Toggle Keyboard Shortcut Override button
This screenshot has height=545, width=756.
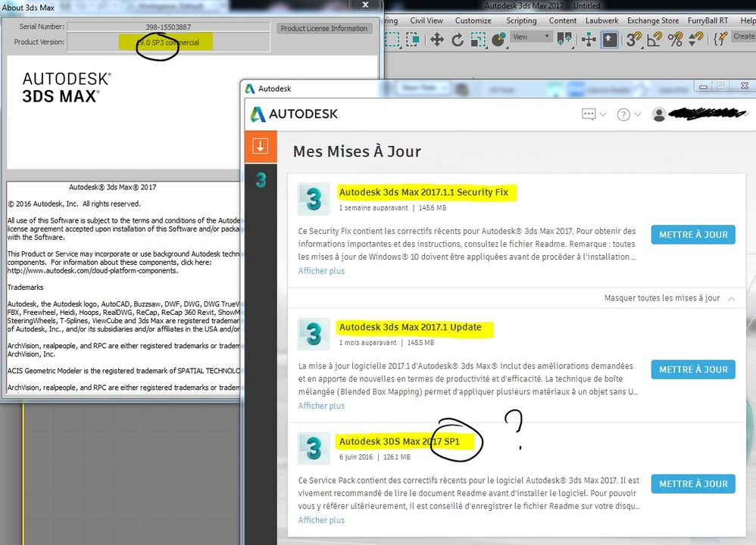pos(610,39)
